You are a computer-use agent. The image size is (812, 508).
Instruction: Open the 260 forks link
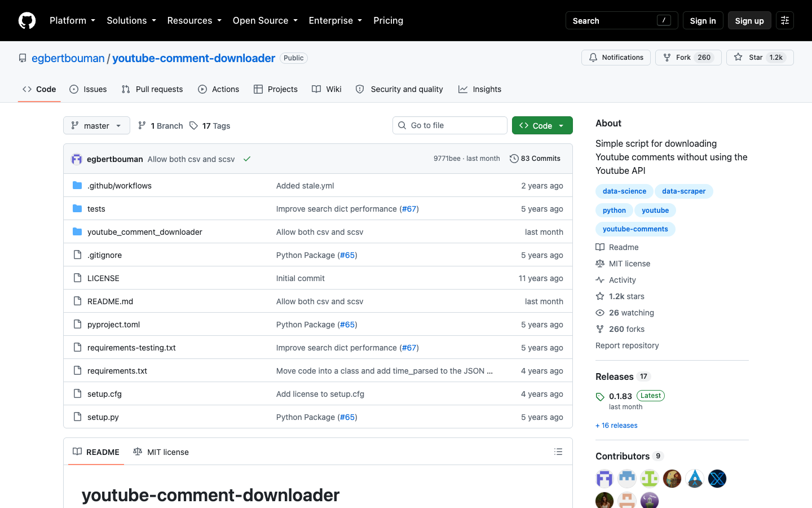626,329
